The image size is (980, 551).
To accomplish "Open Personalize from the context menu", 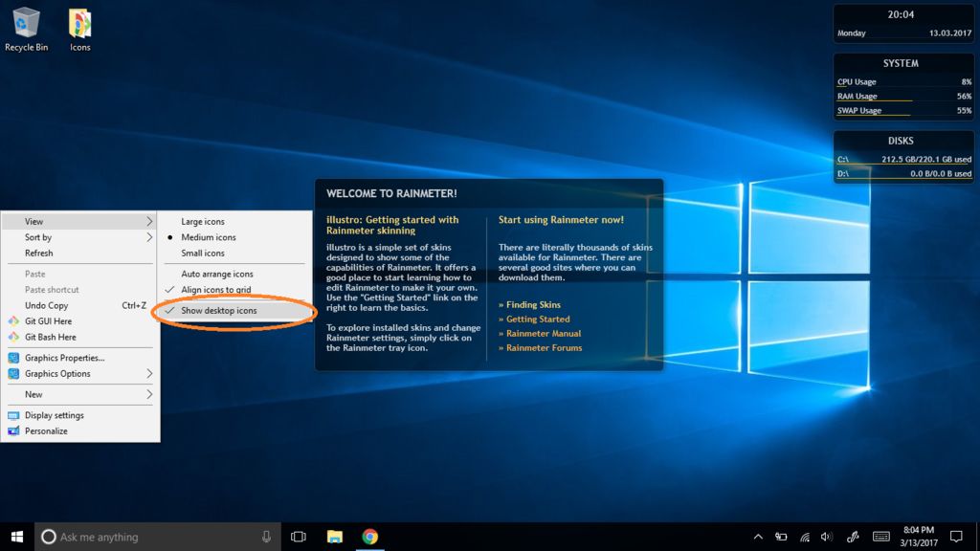I will 46,431.
